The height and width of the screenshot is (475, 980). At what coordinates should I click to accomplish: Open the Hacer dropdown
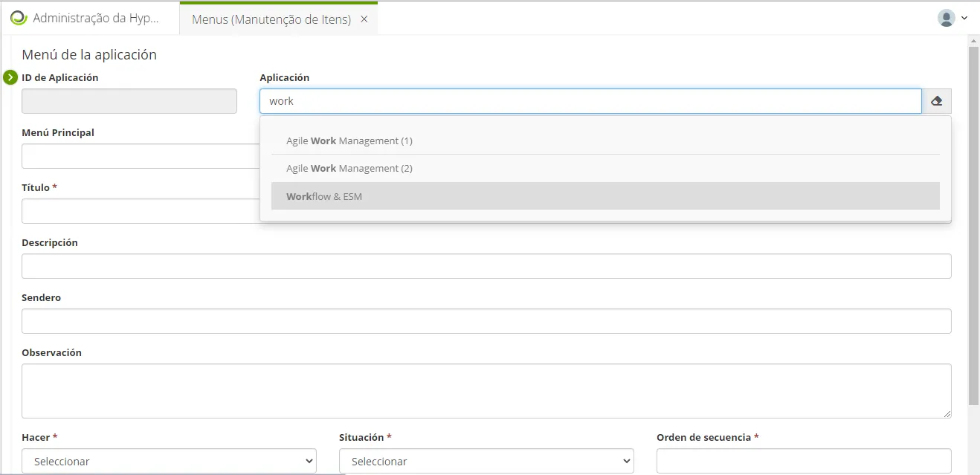pyautogui.click(x=169, y=461)
